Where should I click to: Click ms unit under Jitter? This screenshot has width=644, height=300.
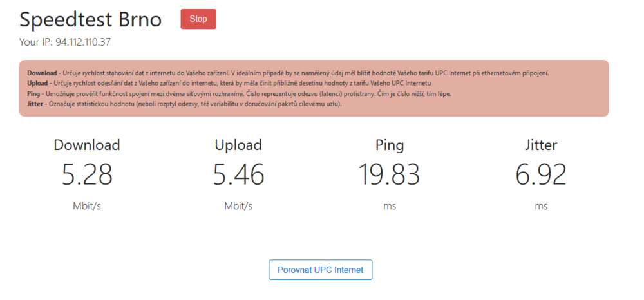point(541,206)
